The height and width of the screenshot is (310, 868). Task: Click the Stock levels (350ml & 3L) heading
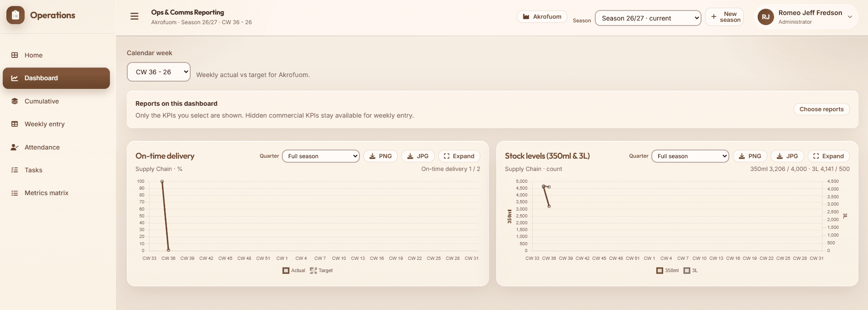[547, 156]
